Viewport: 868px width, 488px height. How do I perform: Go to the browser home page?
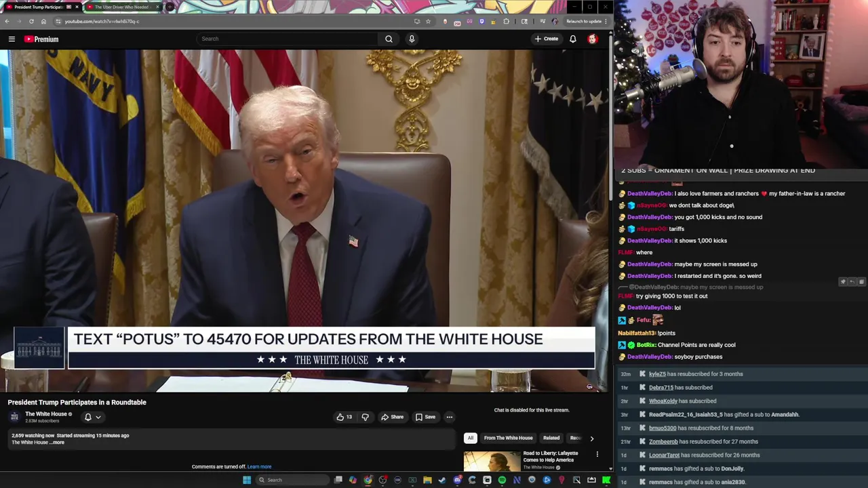coord(43,21)
